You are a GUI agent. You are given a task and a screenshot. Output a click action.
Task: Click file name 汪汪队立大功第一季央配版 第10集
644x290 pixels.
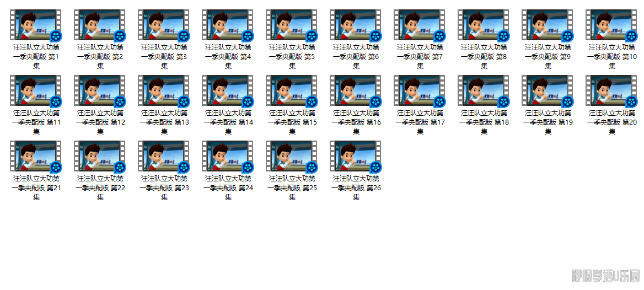(x=612, y=57)
